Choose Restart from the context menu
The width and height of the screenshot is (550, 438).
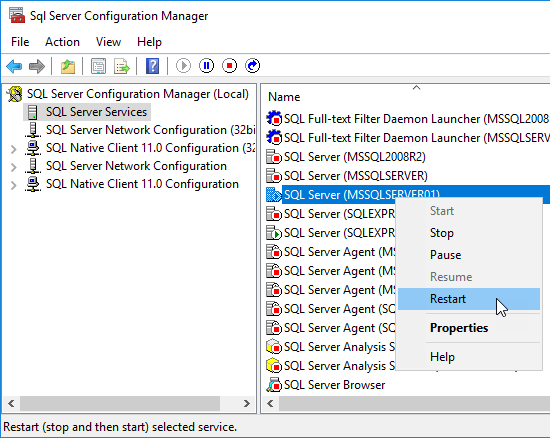pyautogui.click(x=469, y=299)
